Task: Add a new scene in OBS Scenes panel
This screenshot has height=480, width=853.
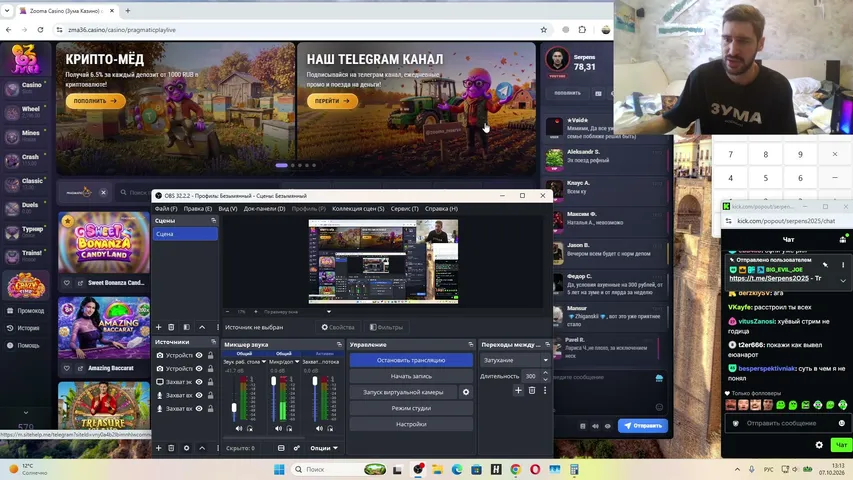Action: click(158, 327)
